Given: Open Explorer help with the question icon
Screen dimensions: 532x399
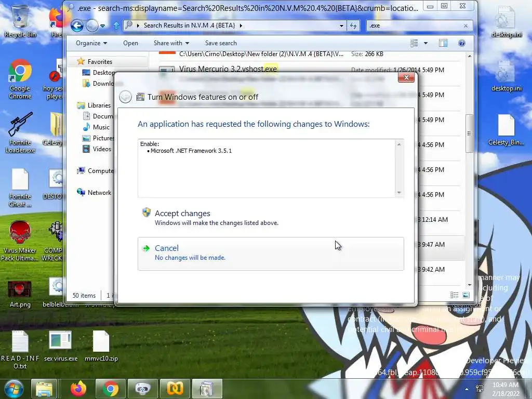Looking at the screenshot, I should click(x=462, y=43).
